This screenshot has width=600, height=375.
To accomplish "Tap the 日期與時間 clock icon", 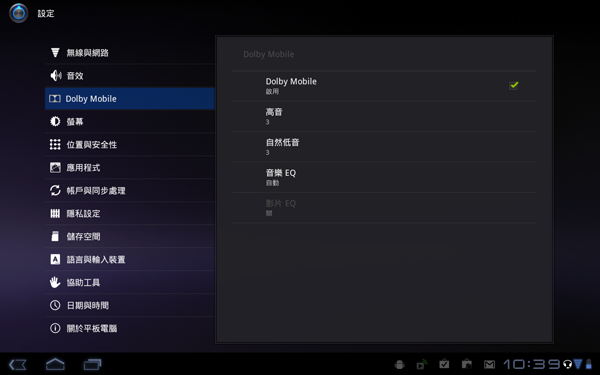I will pos(55,305).
